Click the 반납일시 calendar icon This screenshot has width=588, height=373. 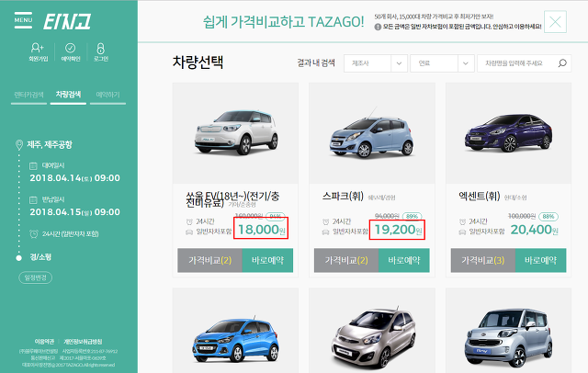(x=33, y=199)
